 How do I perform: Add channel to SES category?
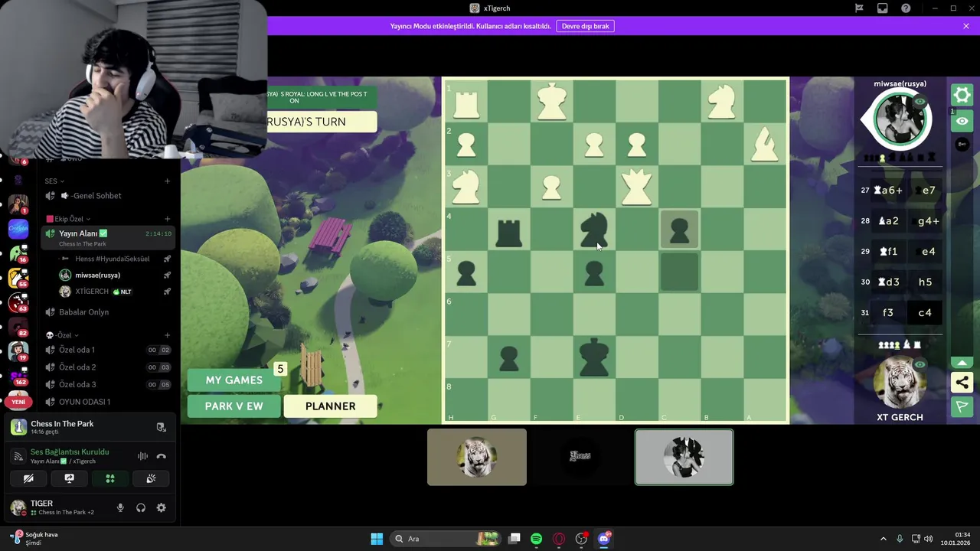[x=167, y=181]
